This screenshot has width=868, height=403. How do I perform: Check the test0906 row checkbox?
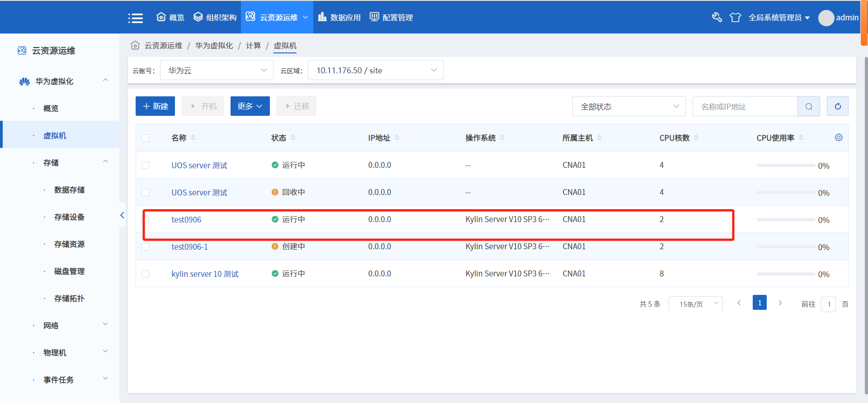point(145,219)
